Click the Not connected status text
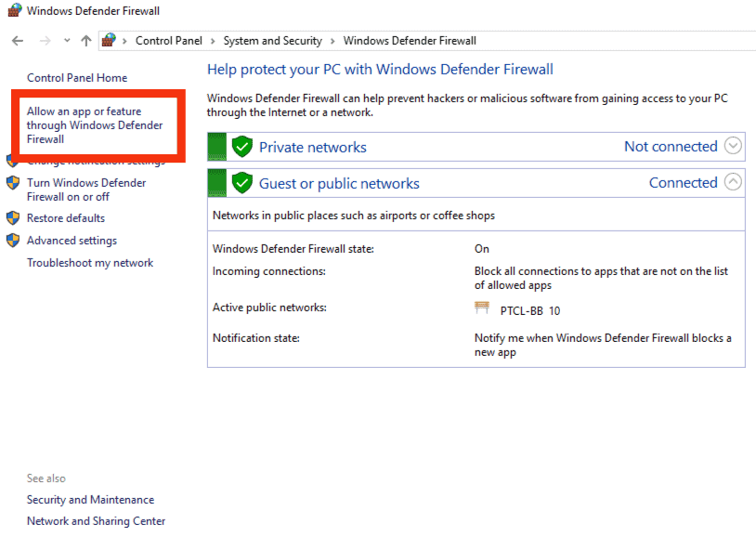This screenshot has height=538, width=756. pyautogui.click(x=671, y=146)
